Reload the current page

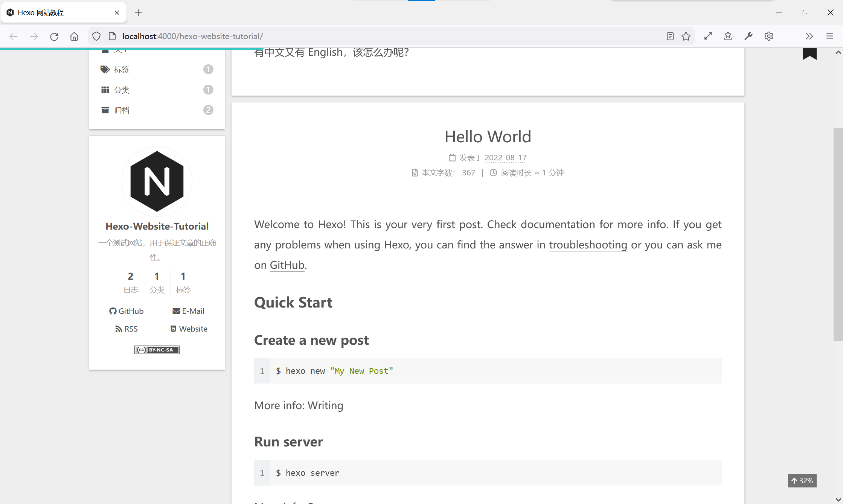[x=54, y=36]
